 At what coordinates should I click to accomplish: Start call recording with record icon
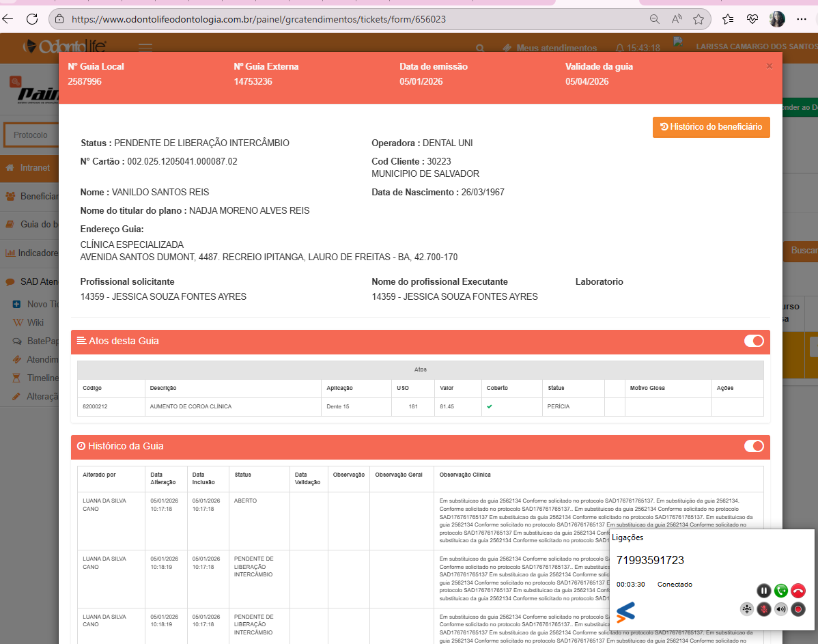798,609
